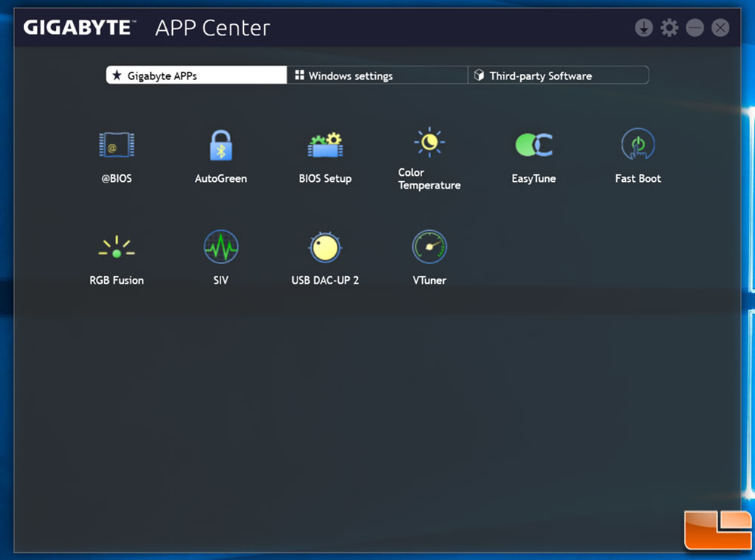Launch the AutoGreen Bluetooth lock icon
Viewport: 755px width, 560px height.
click(x=221, y=145)
